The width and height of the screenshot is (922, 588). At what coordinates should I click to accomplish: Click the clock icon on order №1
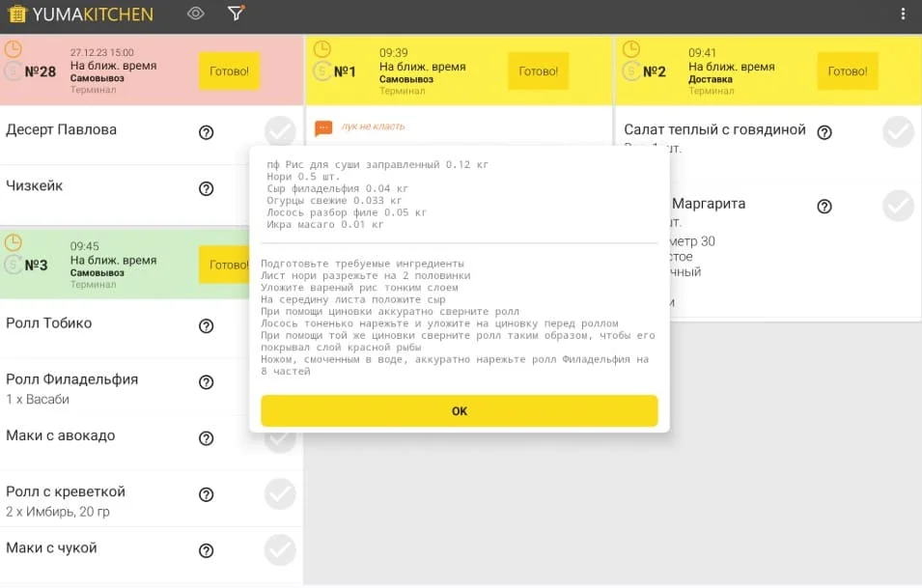pyautogui.click(x=321, y=49)
